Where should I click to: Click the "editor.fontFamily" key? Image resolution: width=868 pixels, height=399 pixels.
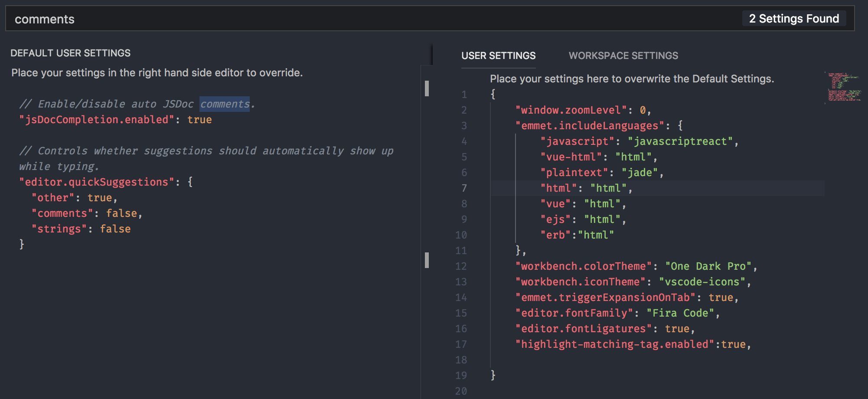coord(574,313)
